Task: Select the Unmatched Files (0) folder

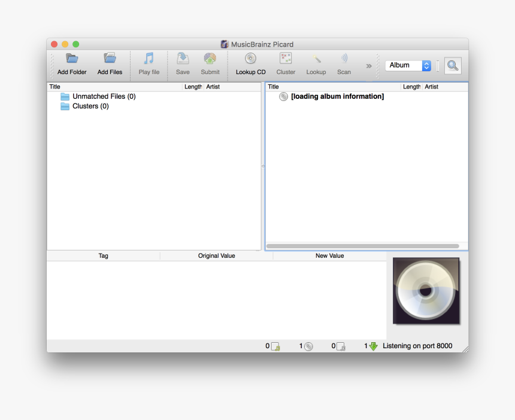Action: point(103,96)
